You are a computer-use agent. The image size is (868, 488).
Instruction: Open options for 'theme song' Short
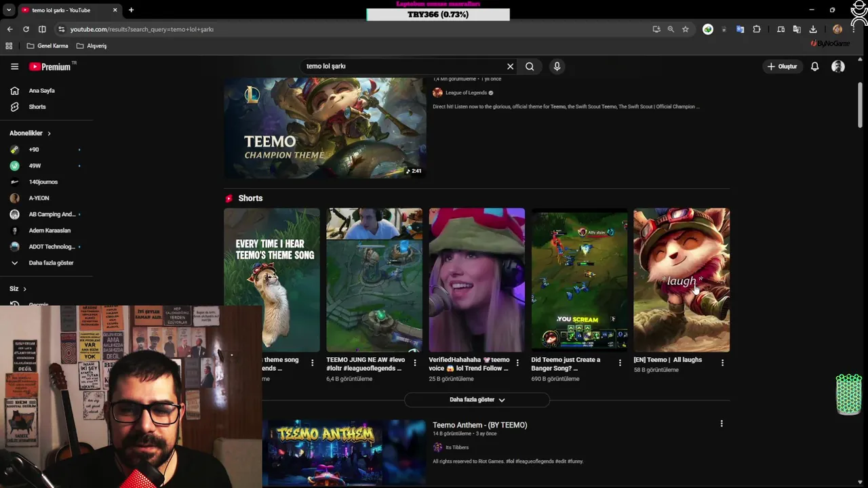(x=312, y=363)
